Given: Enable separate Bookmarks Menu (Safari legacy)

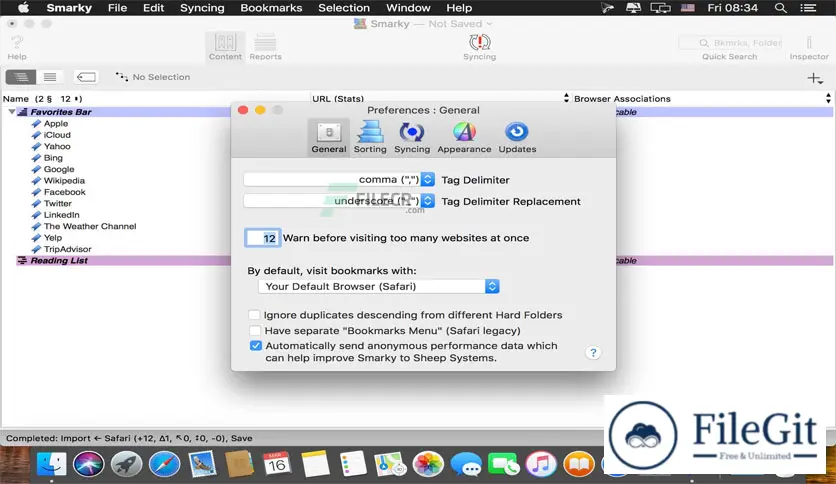Looking at the screenshot, I should (255, 330).
